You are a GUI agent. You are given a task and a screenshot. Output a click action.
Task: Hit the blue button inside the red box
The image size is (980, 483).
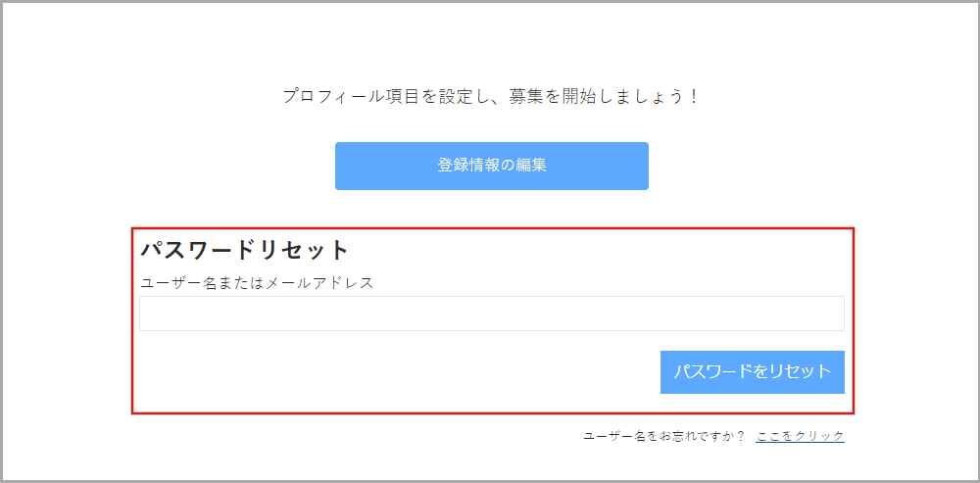[752, 372]
